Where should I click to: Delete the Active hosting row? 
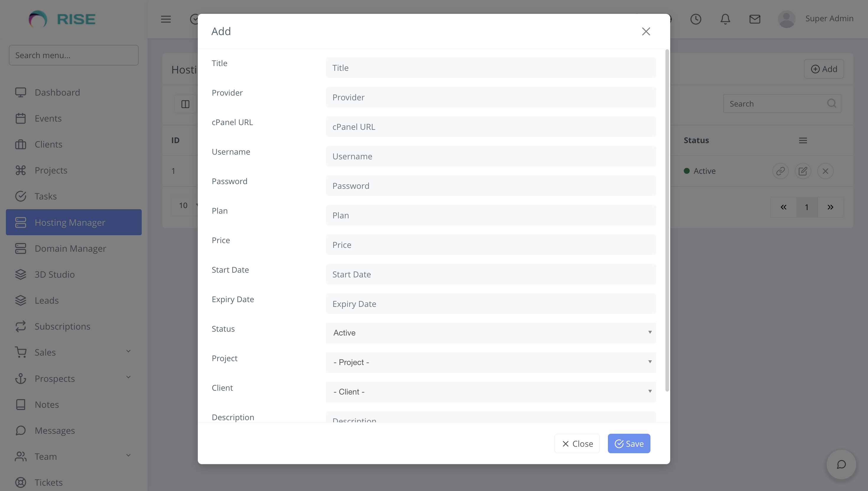click(x=825, y=171)
